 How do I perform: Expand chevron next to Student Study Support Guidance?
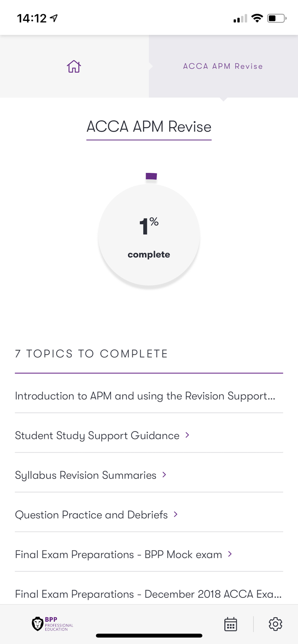coord(187,435)
